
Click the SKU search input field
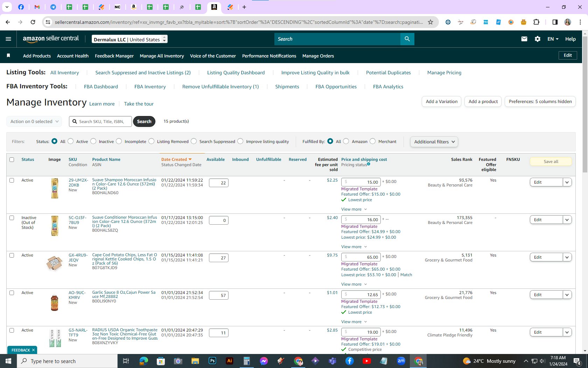(x=100, y=121)
